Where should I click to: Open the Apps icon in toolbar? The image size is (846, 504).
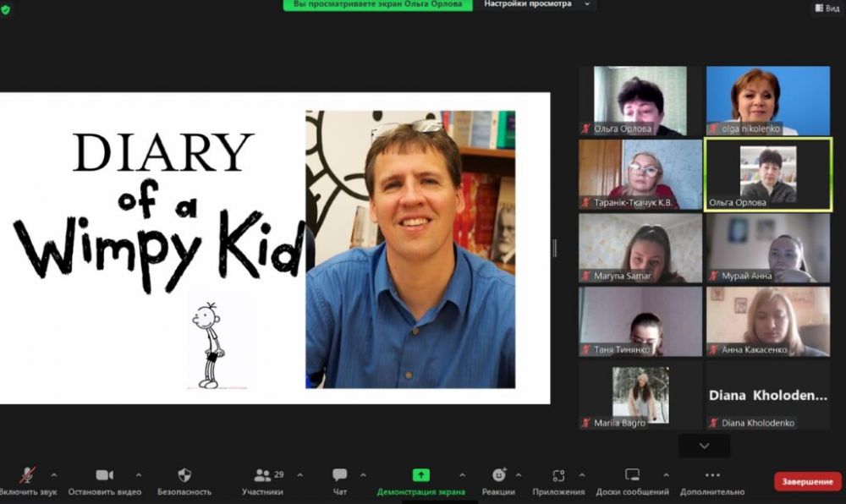click(558, 475)
